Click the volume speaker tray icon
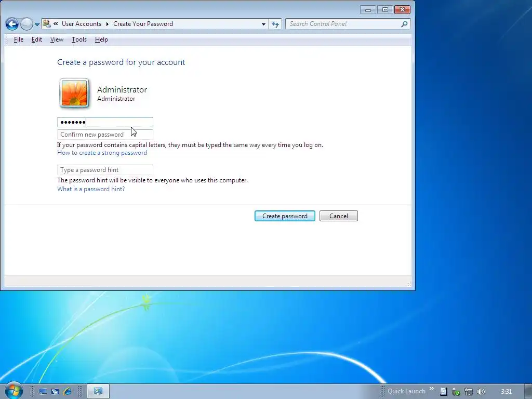Screen dimensions: 532x399 tap(481, 392)
